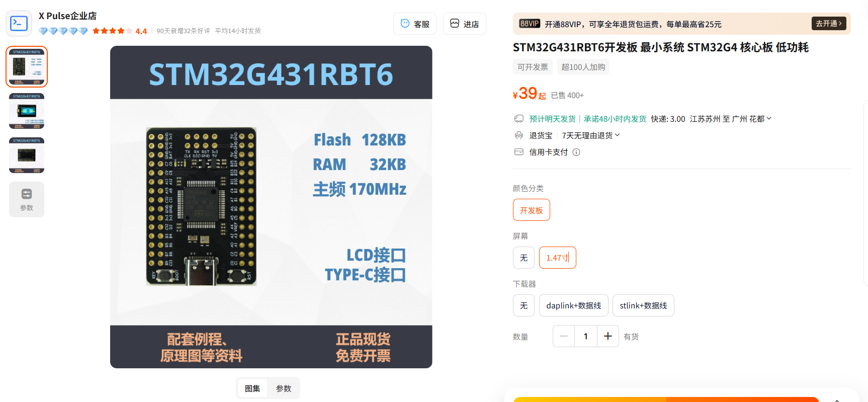The height and width of the screenshot is (402, 868).
Task: Click the delivery truck icon near 预计明天发货
Action: click(x=519, y=119)
